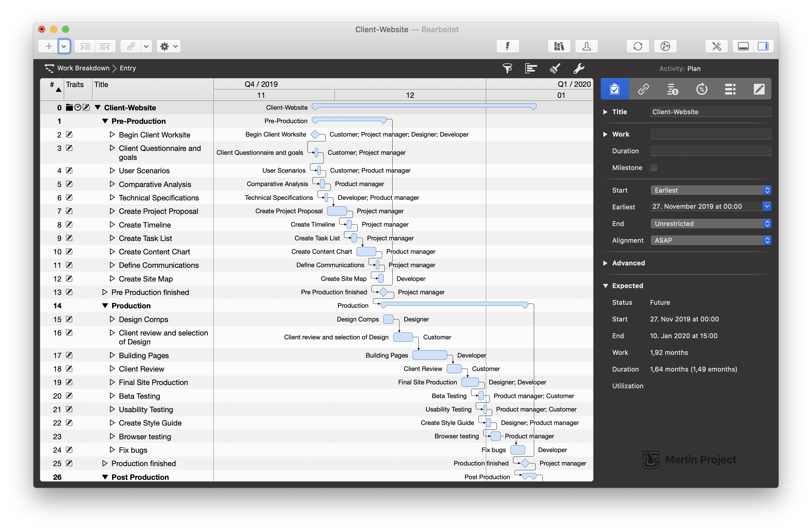
Task: Collapse the Post Production group
Action: point(105,477)
